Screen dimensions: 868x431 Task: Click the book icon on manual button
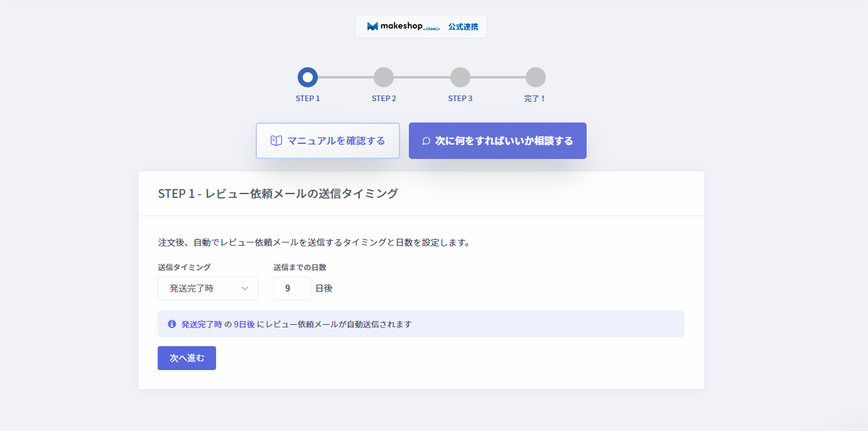276,141
